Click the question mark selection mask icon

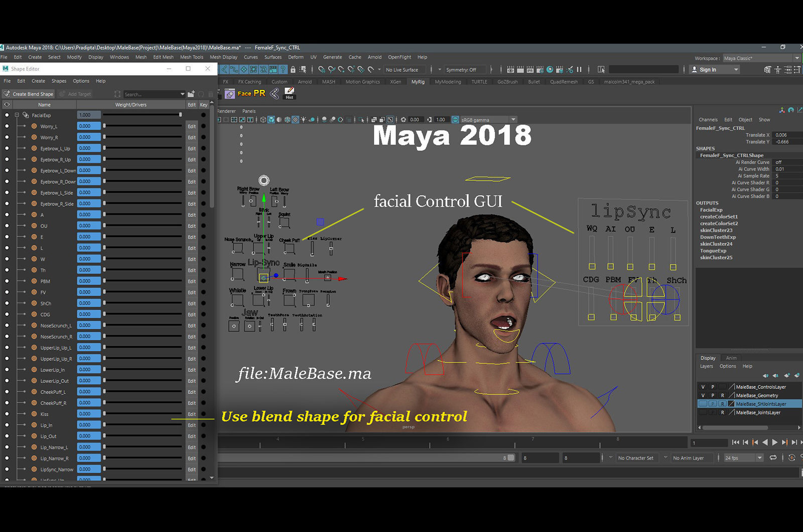[x=283, y=70]
